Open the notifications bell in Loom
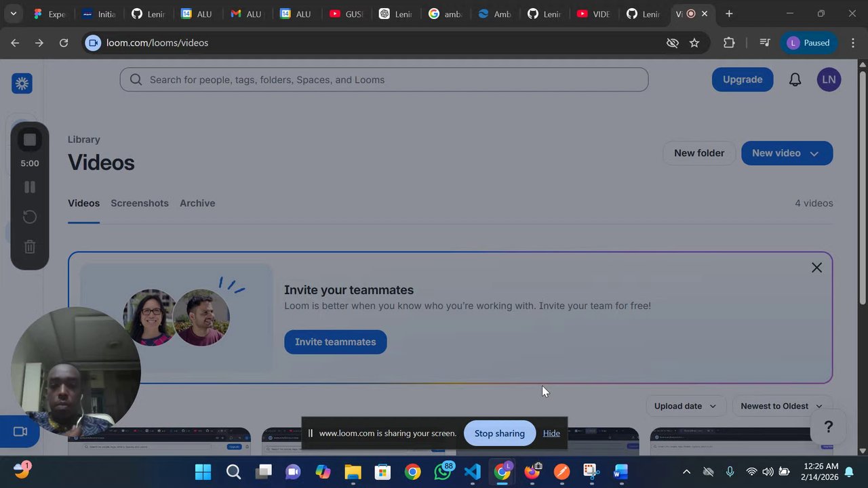Image resolution: width=868 pixels, height=488 pixels. pos(795,80)
